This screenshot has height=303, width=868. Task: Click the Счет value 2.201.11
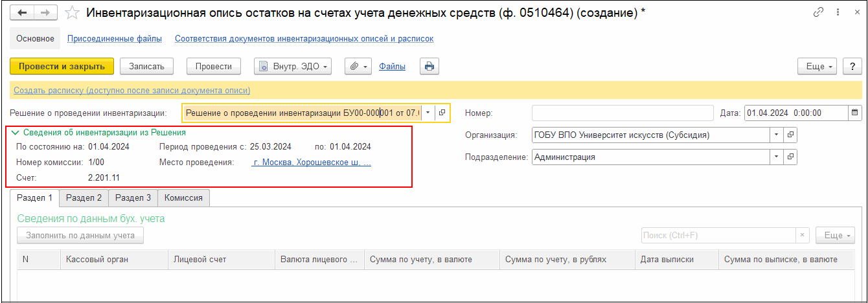pyautogui.click(x=104, y=177)
